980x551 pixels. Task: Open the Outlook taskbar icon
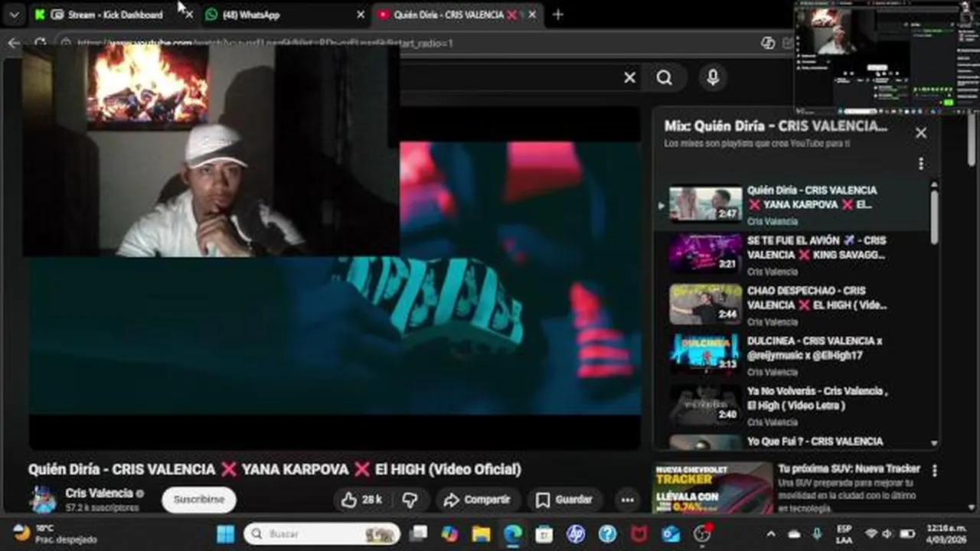tap(671, 533)
